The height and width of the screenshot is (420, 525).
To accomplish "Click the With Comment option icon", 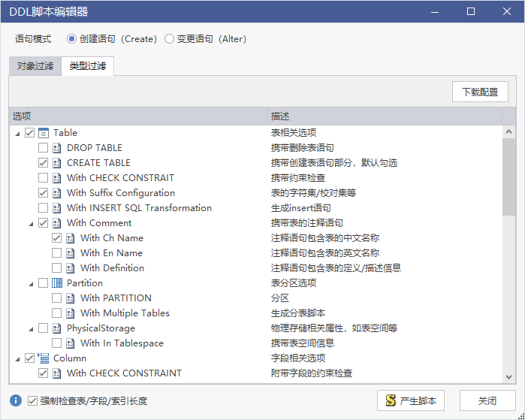I will pyautogui.click(x=57, y=223).
